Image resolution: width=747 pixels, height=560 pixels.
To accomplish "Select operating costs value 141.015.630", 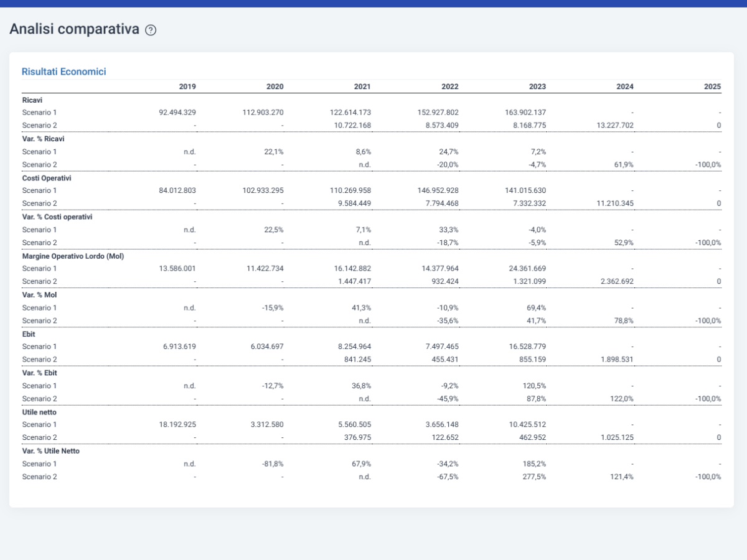I will coord(526,190).
